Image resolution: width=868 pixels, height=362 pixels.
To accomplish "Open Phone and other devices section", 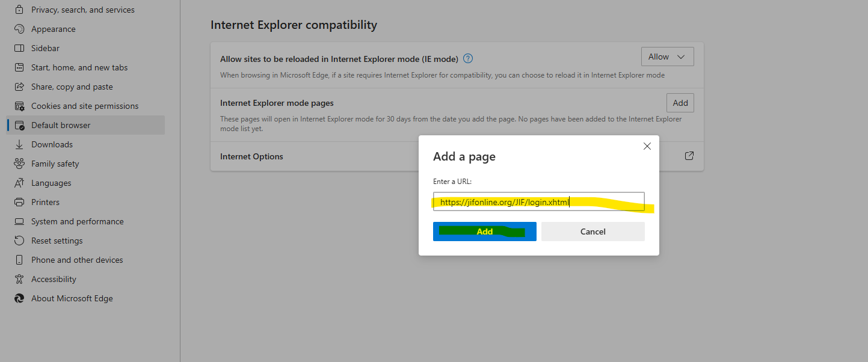I will coord(77,260).
